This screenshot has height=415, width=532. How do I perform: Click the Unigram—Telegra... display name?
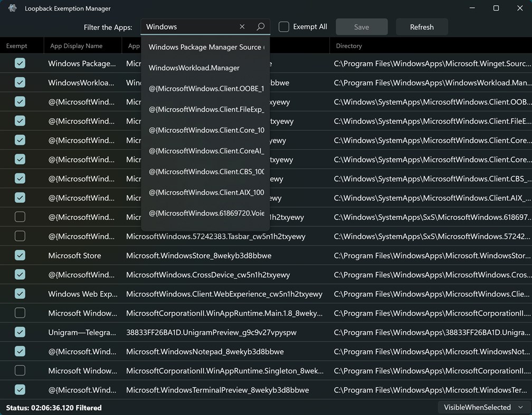[x=82, y=333]
